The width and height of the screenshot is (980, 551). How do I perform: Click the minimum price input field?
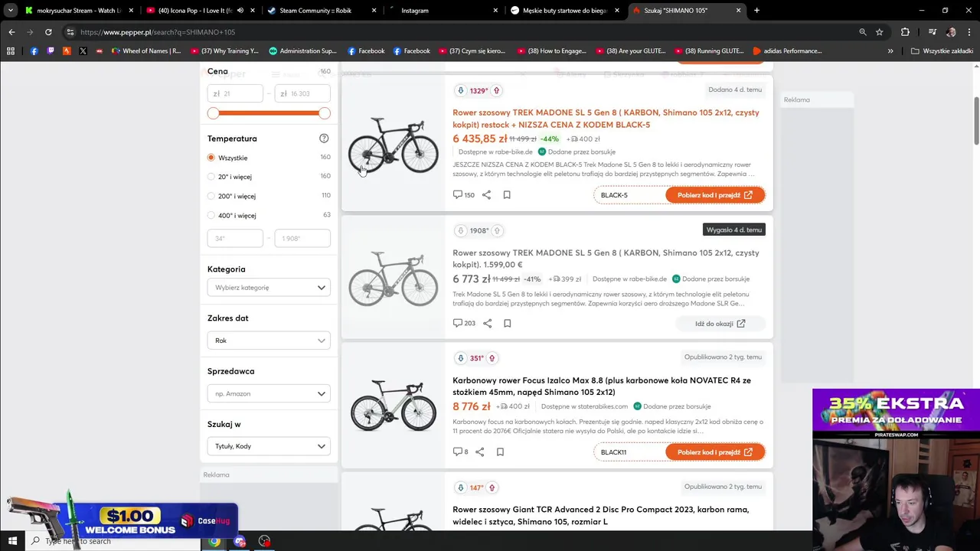(235, 93)
